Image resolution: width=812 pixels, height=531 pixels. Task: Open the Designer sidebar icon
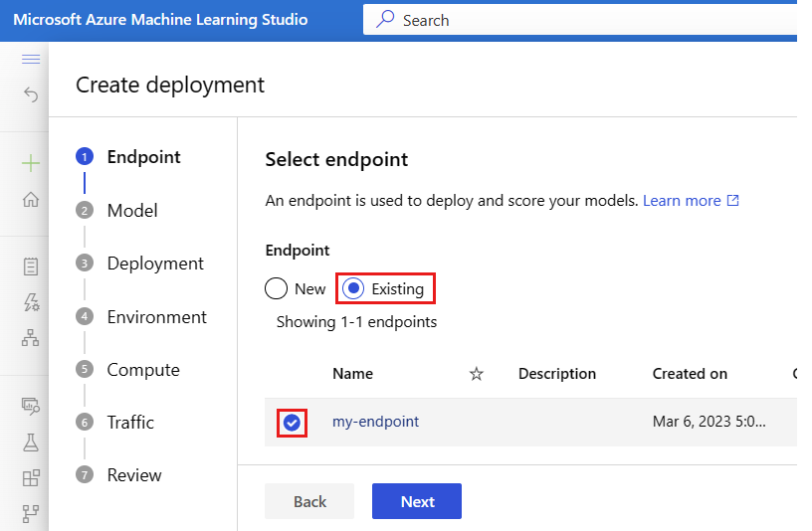point(31,337)
